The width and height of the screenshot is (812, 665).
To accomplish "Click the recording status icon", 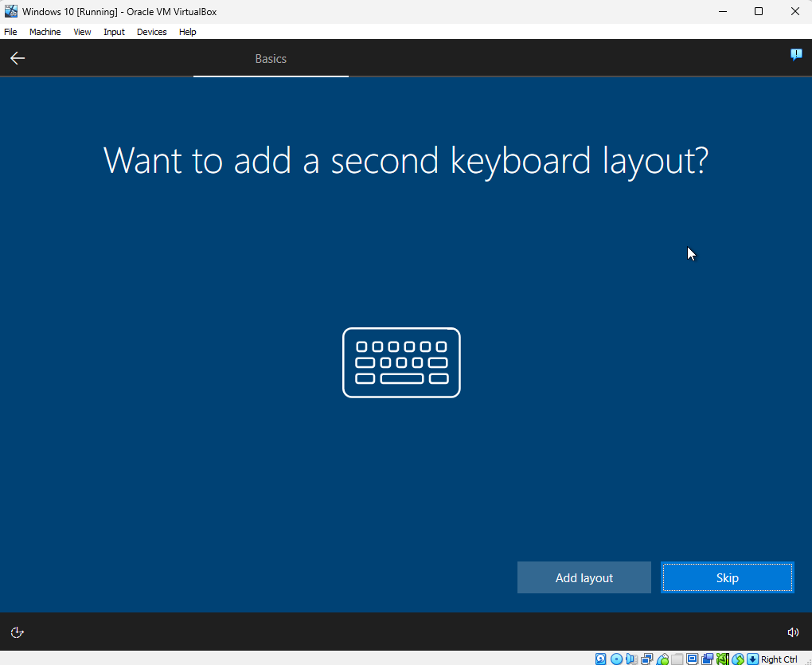I will click(708, 659).
